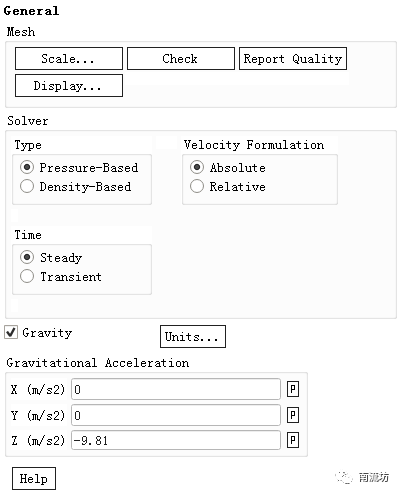Open the Units settings dialog

[193, 337]
